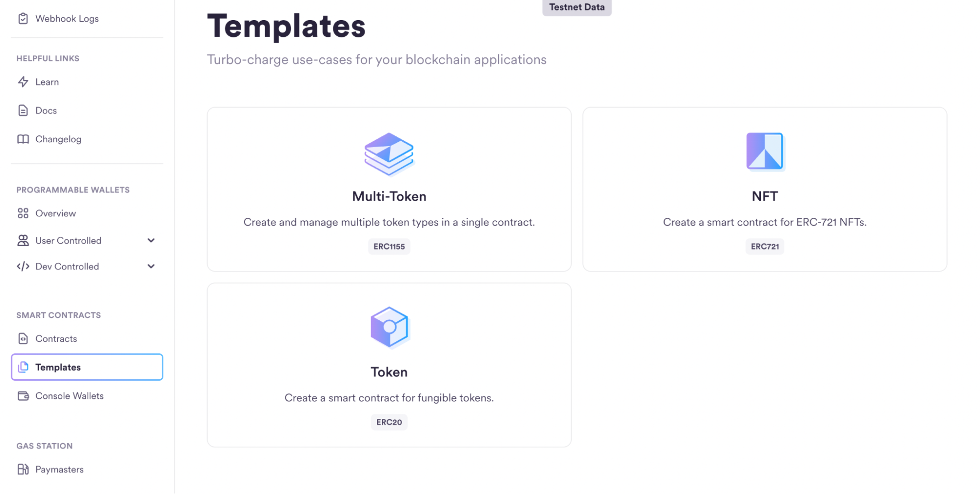The width and height of the screenshot is (980, 494).
Task: Click the Token cube icon
Action: [x=389, y=327]
